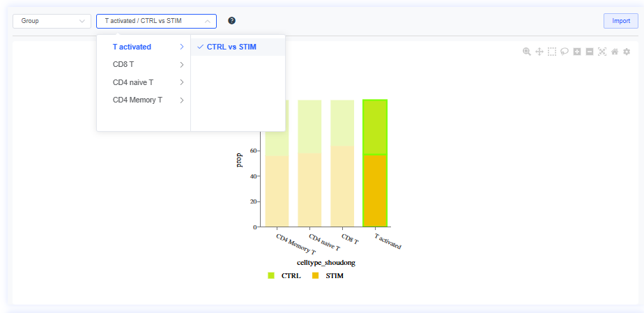The image size is (644, 313).
Task: Click the Import button
Action: tap(620, 21)
